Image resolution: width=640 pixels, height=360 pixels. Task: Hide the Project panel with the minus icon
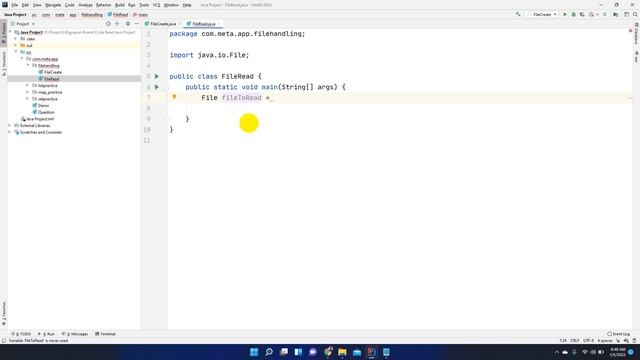[x=137, y=24]
